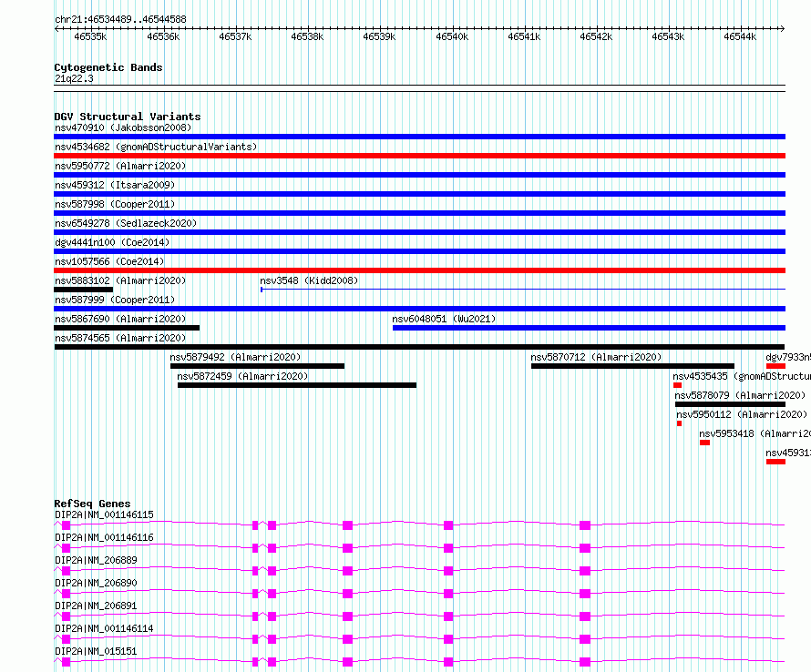Open the DIP2A|NM_206890 transcript
The height and width of the screenshot is (672, 811).
(96, 583)
